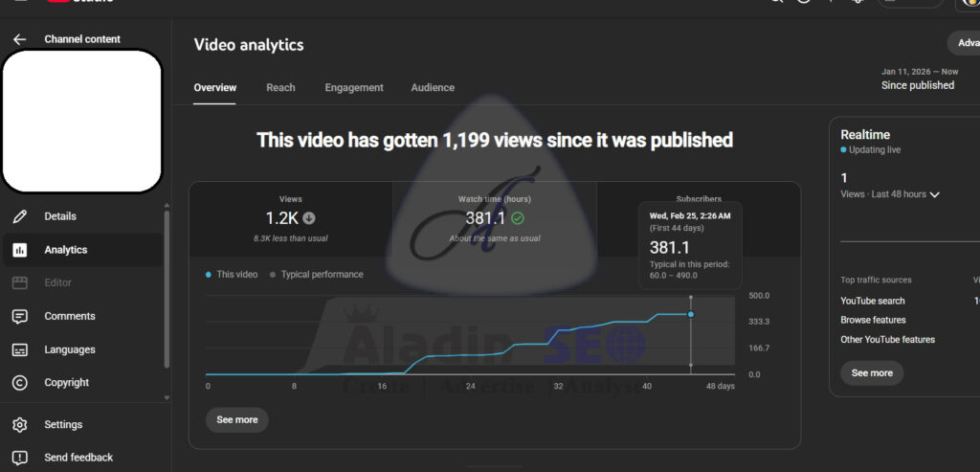Open Details via the pencil icon
Viewport: 980px width, 472px height.
20,216
